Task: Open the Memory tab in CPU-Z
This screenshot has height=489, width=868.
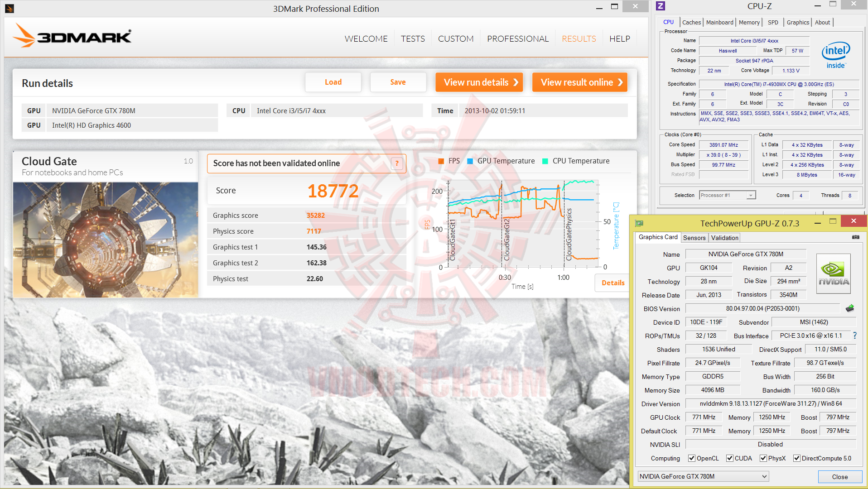Action: tap(749, 22)
